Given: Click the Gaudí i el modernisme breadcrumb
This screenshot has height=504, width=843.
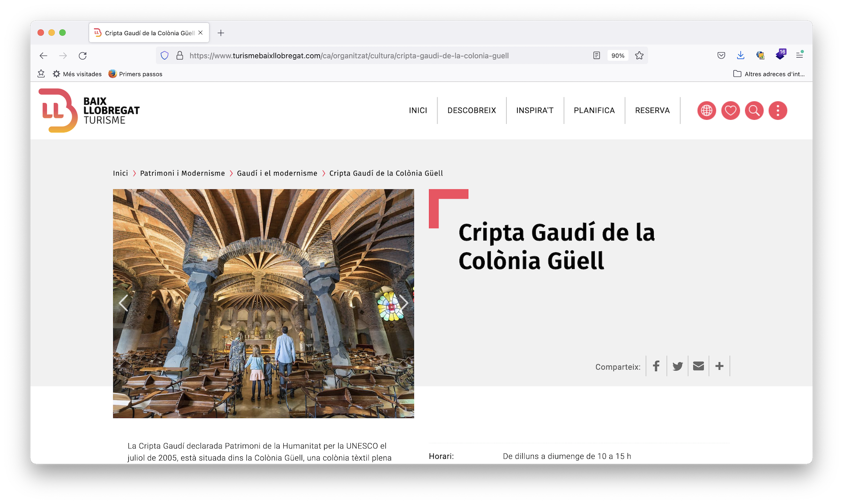Looking at the screenshot, I should [x=277, y=173].
